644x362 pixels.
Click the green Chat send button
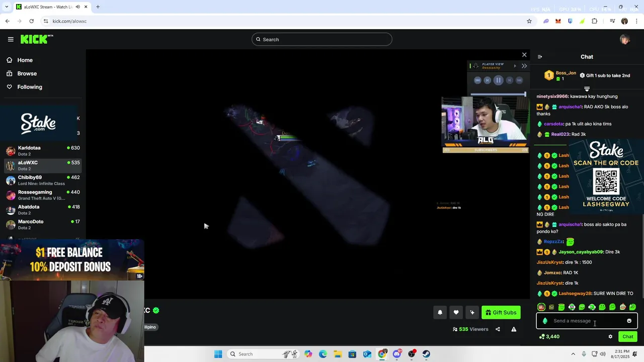pyautogui.click(x=628, y=337)
